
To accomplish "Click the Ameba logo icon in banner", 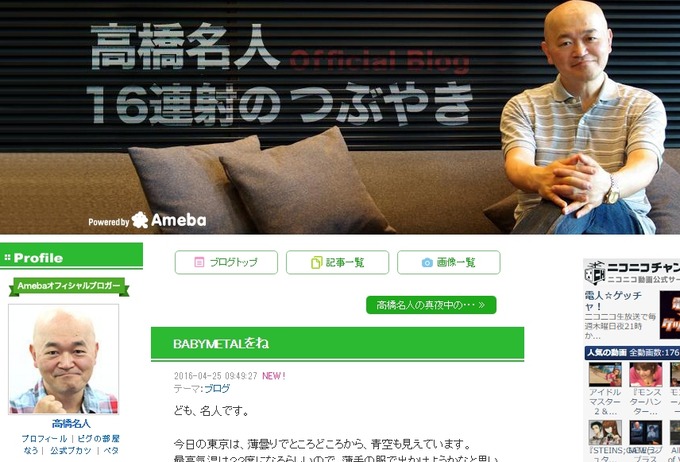I will (140, 220).
